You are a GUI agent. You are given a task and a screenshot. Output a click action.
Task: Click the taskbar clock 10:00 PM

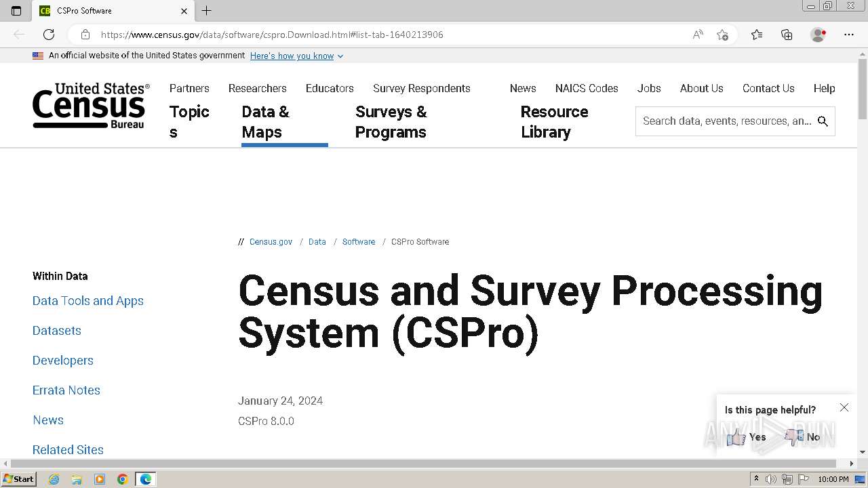click(833, 479)
